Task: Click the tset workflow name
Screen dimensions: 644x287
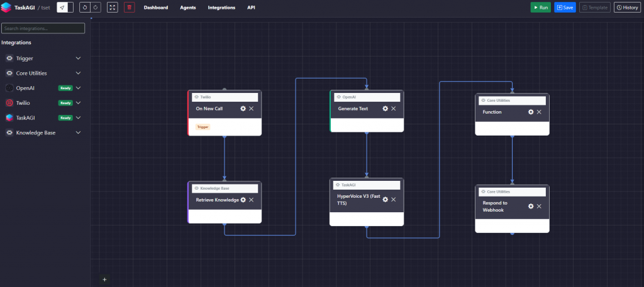Action: click(x=45, y=8)
